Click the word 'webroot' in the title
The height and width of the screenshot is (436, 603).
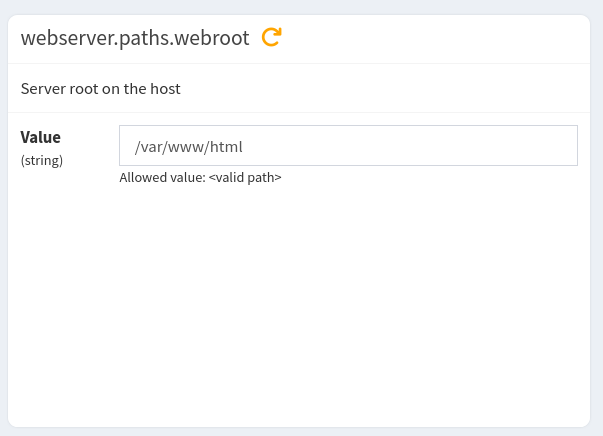[216, 38]
